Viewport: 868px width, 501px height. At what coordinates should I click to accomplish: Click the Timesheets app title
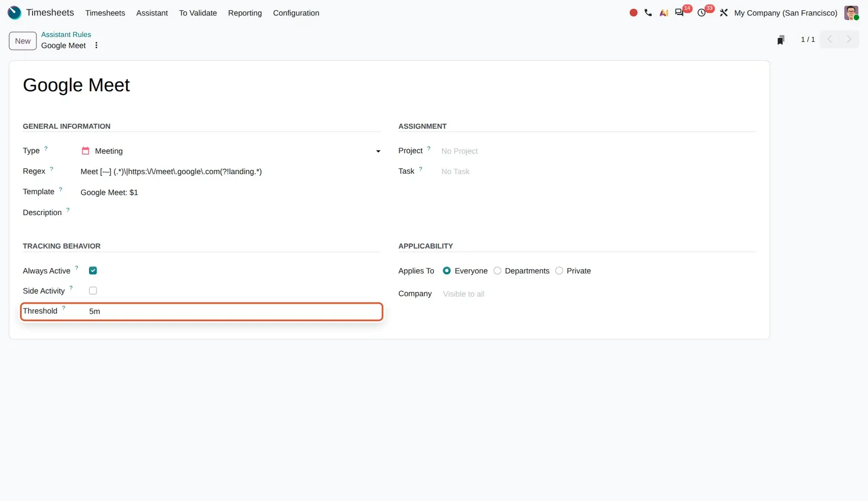(50, 12)
